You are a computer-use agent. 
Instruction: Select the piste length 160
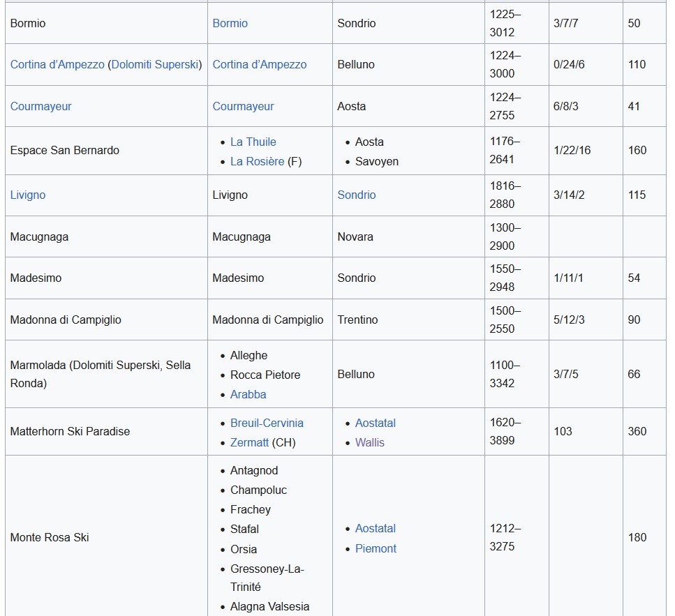(637, 150)
